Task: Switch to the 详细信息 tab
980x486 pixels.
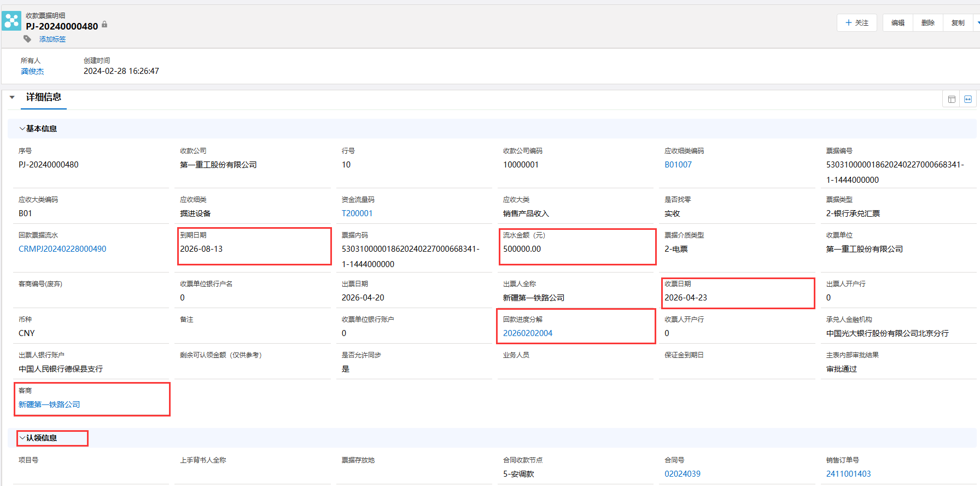Action: pos(44,97)
